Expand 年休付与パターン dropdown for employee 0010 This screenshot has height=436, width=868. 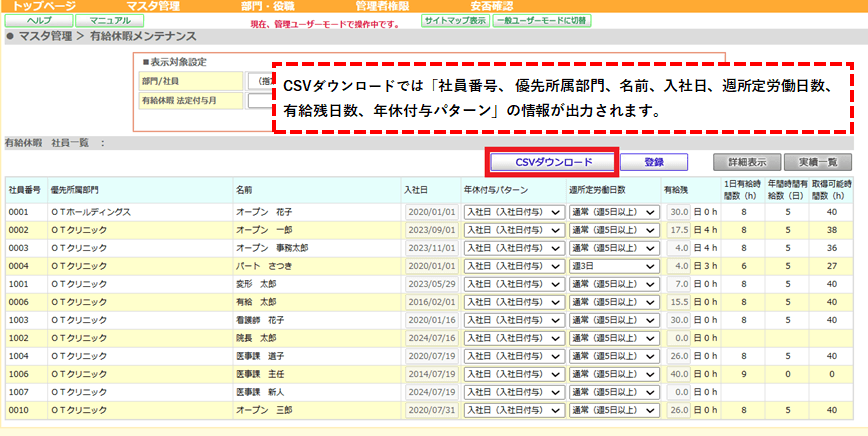pyautogui.click(x=514, y=411)
